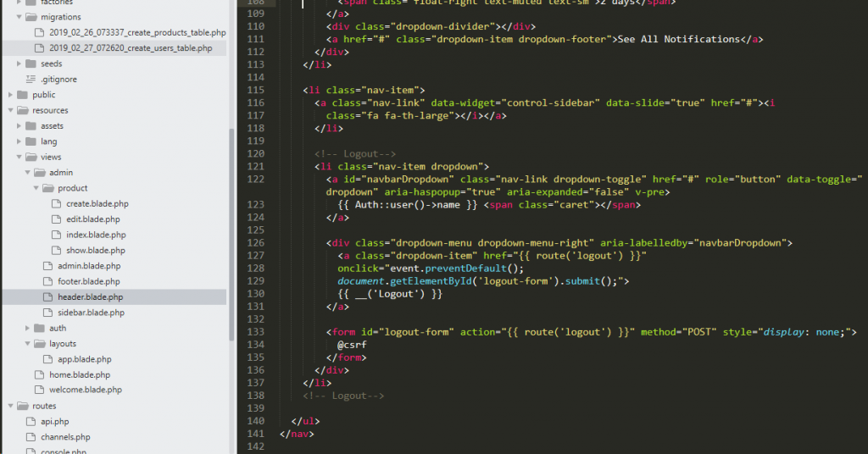Image resolution: width=868 pixels, height=454 pixels.
Task: Expand the auth folder arrow
Action: point(27,328)
